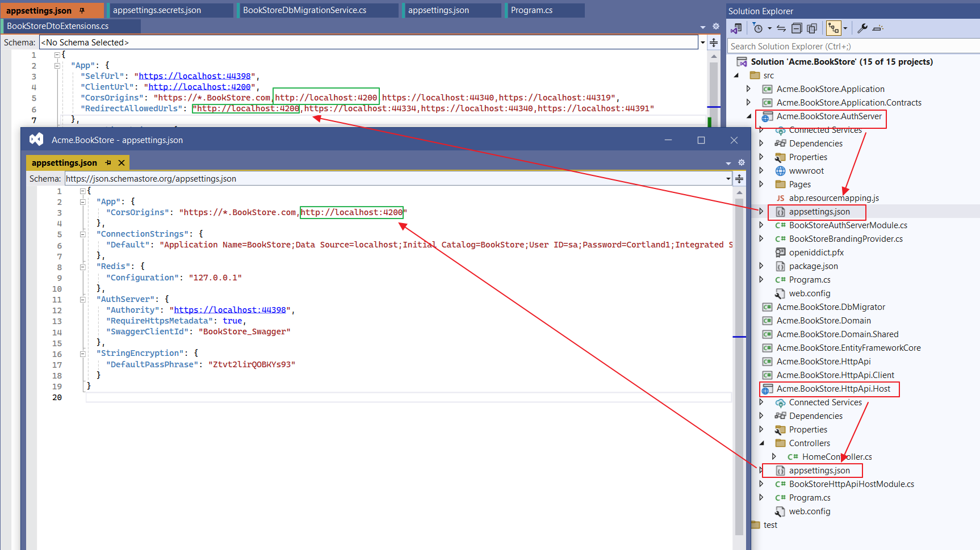980x550 pixels.
Task: Collapse "ConnectionStrings" block in floating editor
Action: [x=83, y=234]
